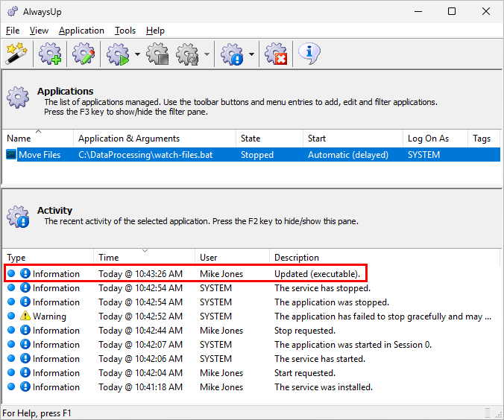504x420 pixels.
Task: Click the Add Application gear icon
Action: pos(50,54)
